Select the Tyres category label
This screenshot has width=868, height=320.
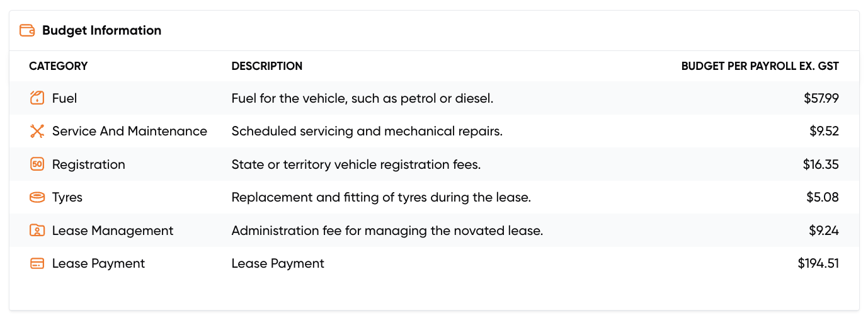(x=67, y=197)
